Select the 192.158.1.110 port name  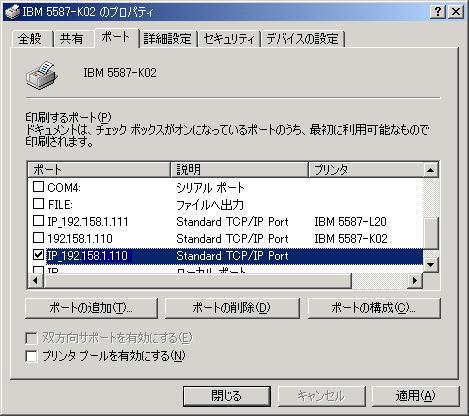click(x=80, y=239)
